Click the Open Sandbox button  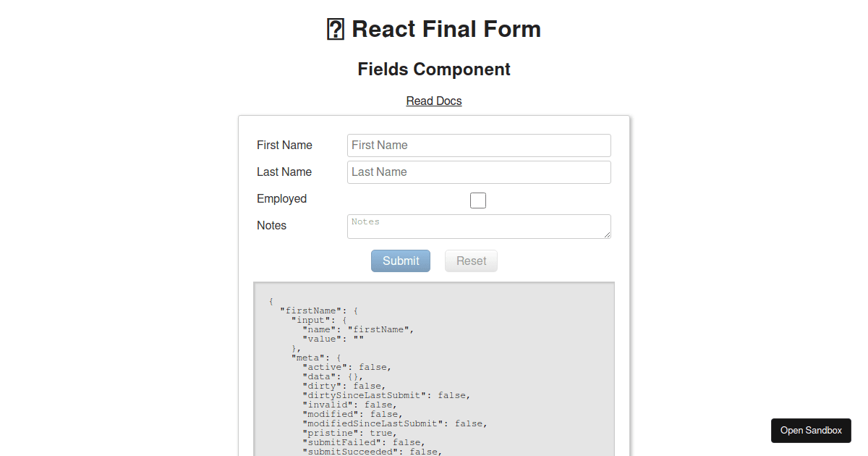point(810,430)
